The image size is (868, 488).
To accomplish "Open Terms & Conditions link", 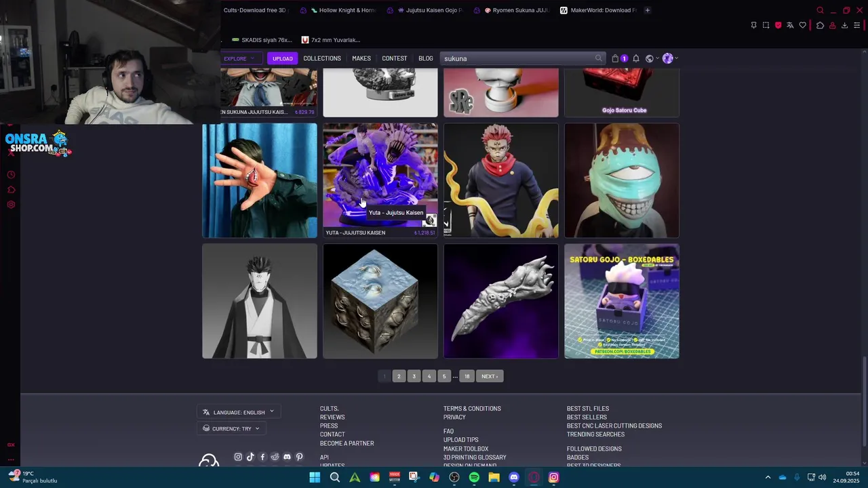I will pyautogui.click(x=472, y=409).
